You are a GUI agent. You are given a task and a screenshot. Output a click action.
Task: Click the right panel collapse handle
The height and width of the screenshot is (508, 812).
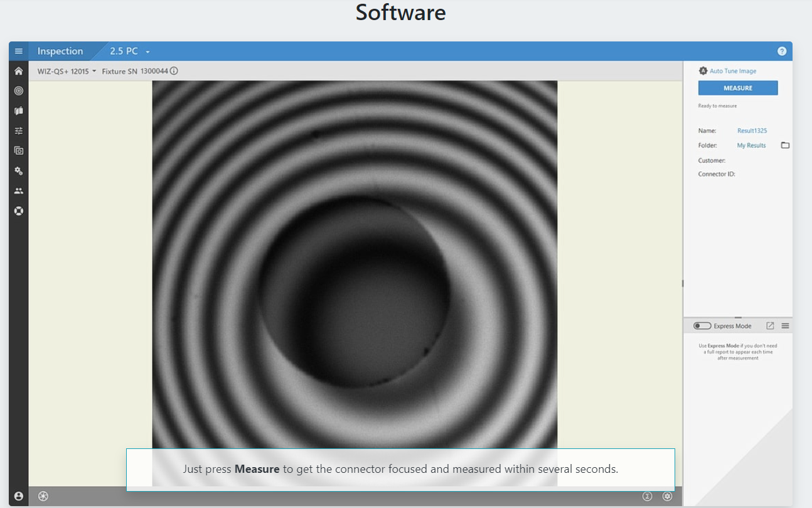pos(683,283)
